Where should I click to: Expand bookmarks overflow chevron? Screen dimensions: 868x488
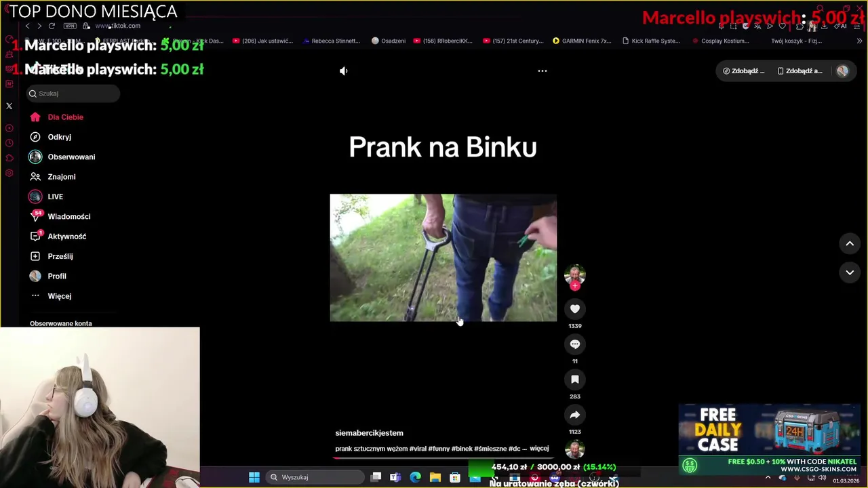(859, 41)
